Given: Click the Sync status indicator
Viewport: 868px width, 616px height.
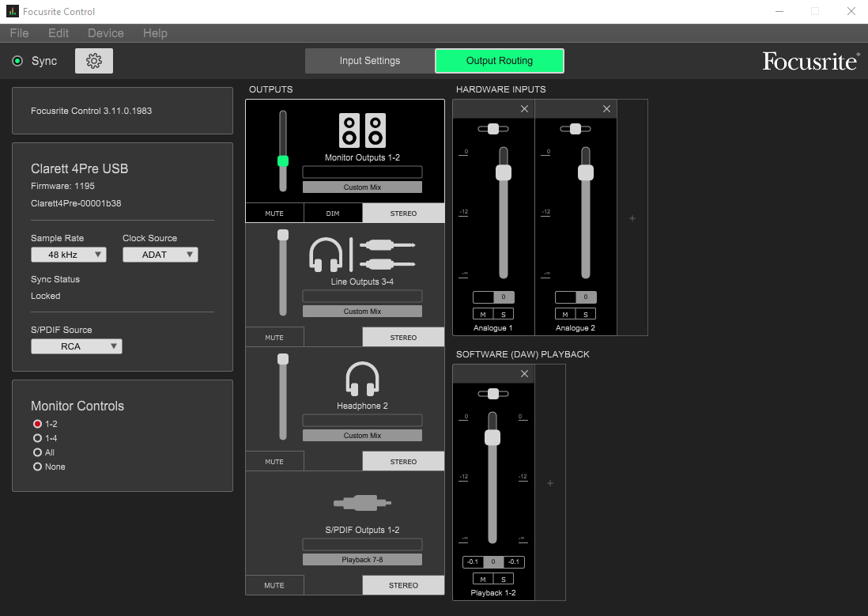Looking at the screenshot, I should pos(17,61).
